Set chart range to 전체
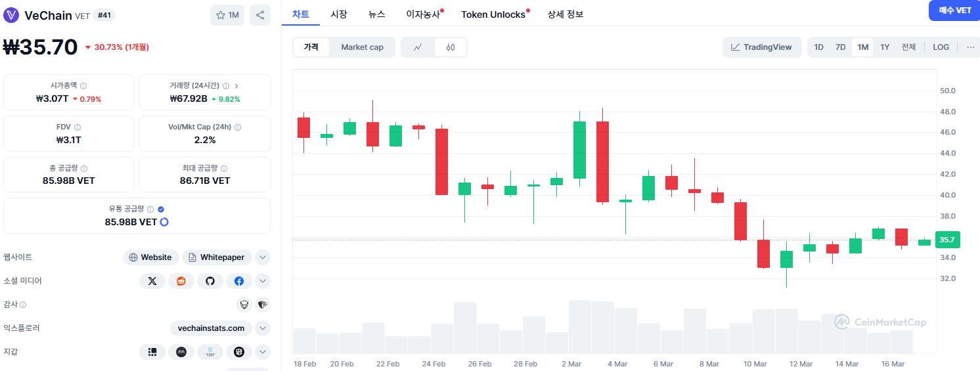 pyautogui.click(x=908, y=47)
